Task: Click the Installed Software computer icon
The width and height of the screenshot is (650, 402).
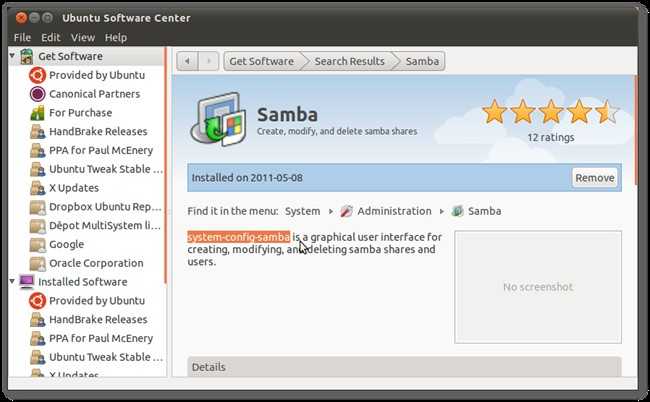Action: [x=27, y=282]
